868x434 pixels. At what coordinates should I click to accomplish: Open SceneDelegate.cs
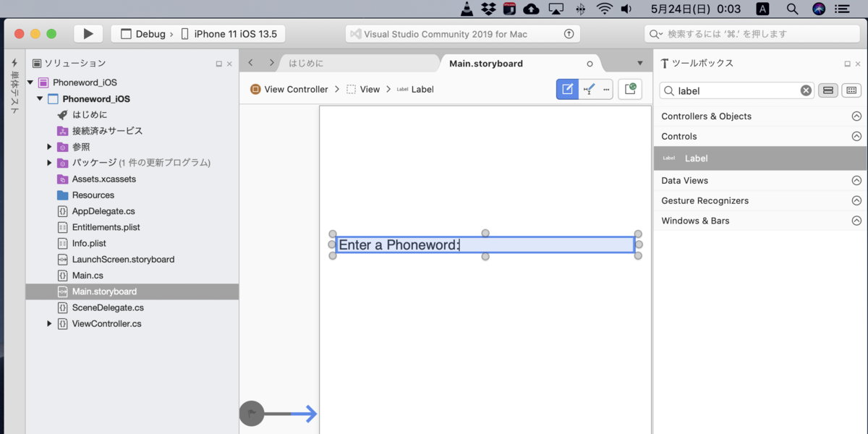[x=108, y=307]
